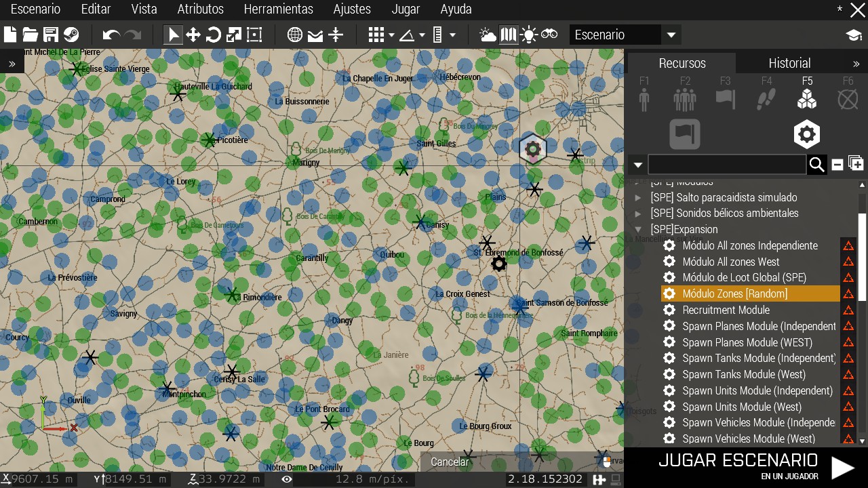This screenshot has width=868, height=488.
Task: Open the Atributos menu
Action: point(200,9)
